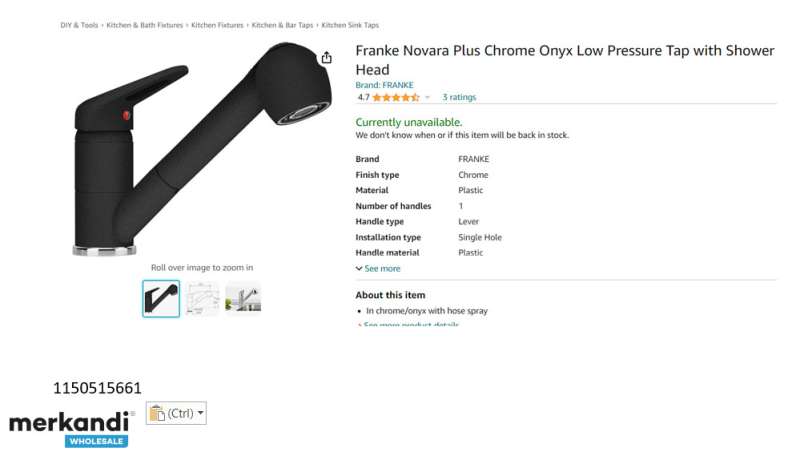Select the kitchen installation photo thumbnail
Viewport: 800px width, 456px height.
tap(243, 299)
